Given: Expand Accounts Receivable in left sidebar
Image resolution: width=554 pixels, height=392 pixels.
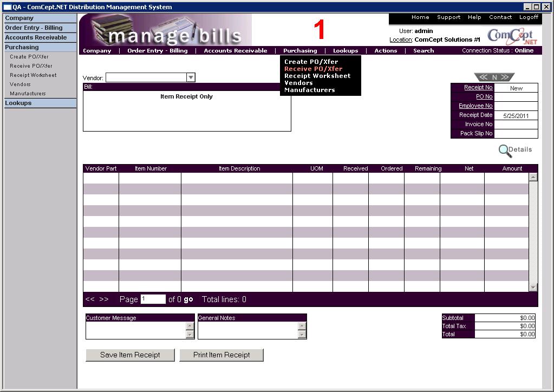Looking at the screenshot, I should [x=36, y=37].
